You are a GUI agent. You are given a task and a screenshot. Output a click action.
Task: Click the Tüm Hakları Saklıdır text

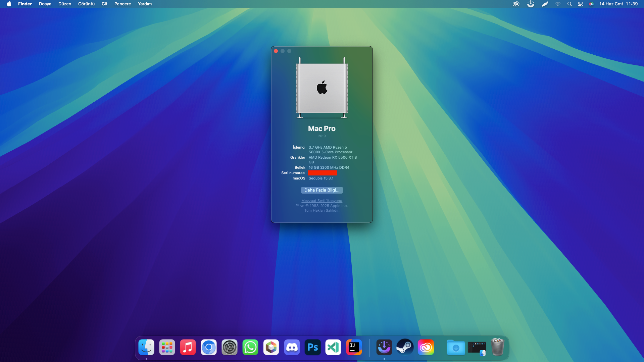(x=322, y=211)
